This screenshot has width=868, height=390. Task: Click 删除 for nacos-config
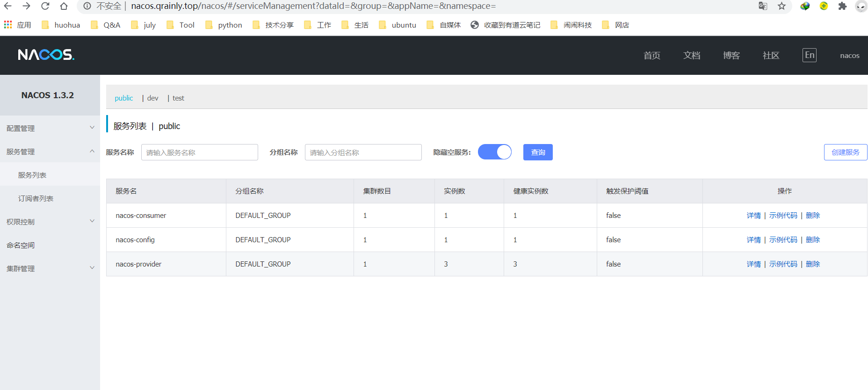click(x=813, y=239)
